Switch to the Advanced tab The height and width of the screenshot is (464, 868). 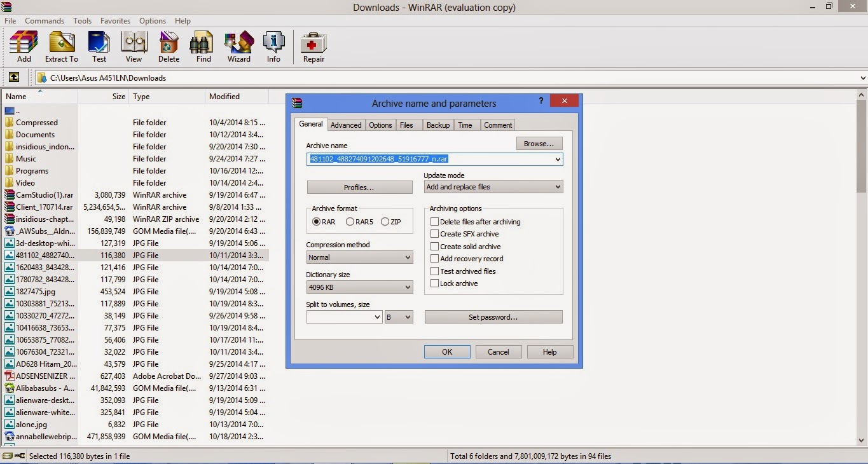click(346, 125)
